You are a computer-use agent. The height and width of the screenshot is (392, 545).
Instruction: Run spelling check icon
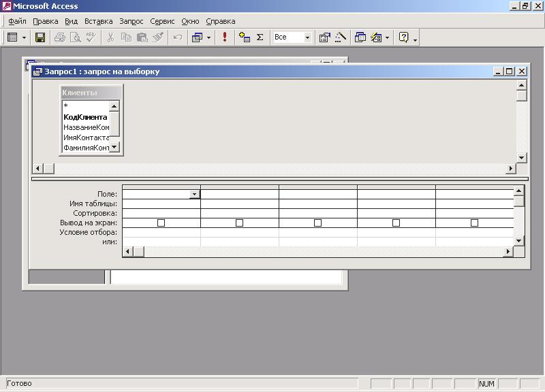pyautogui.click(x=91, y=37)
